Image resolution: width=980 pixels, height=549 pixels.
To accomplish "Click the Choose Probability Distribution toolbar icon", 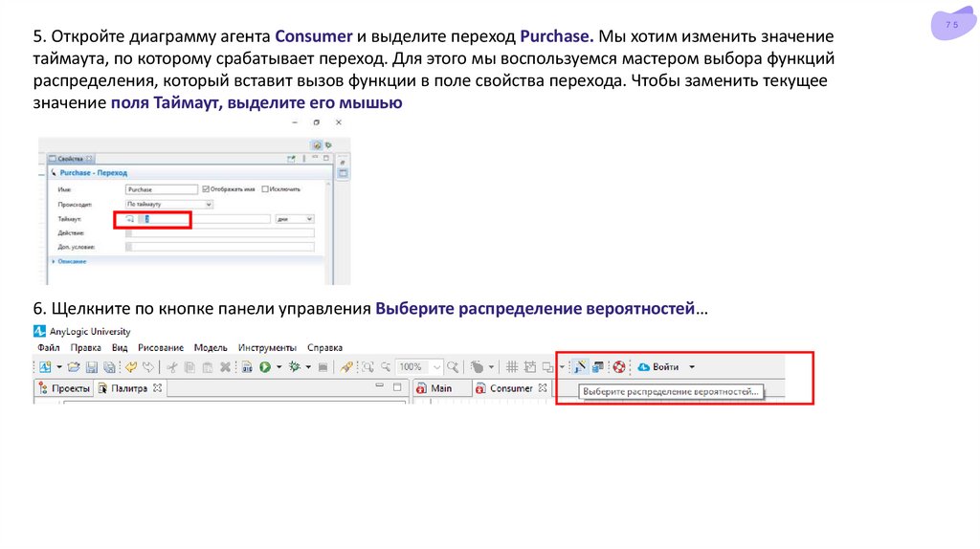I will [x=579, y=366].
